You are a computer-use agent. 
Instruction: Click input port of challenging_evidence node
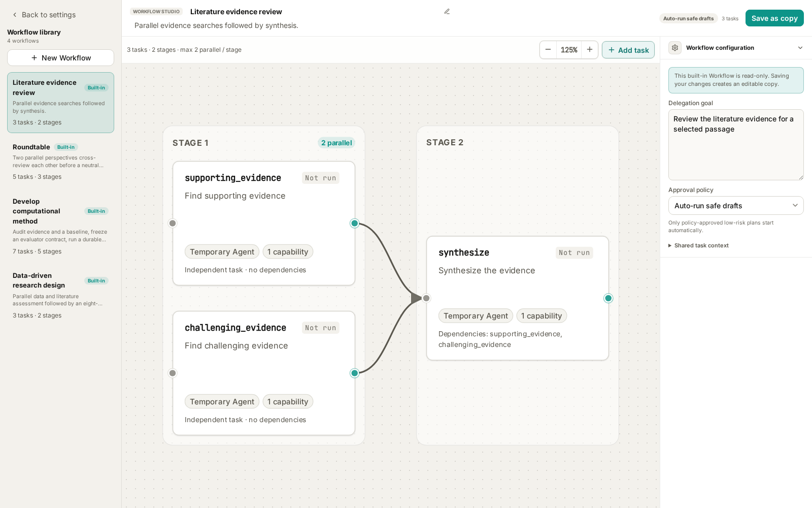[x=173, y=373]
